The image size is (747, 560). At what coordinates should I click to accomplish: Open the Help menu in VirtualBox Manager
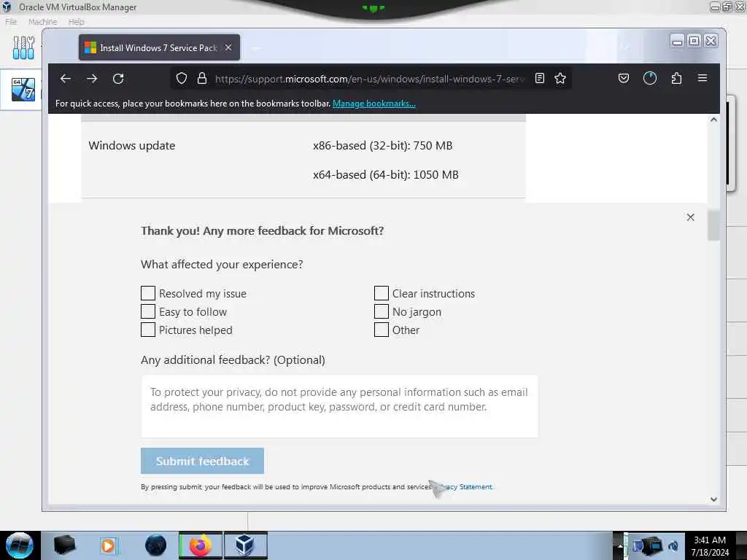coord(76,22)
